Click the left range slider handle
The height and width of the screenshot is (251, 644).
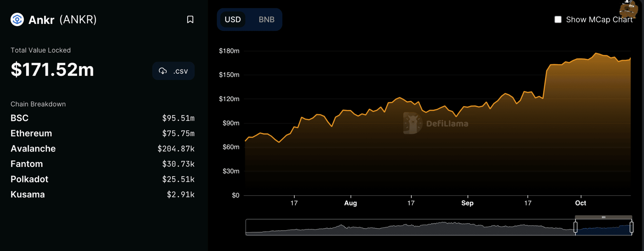click(575, 227)
